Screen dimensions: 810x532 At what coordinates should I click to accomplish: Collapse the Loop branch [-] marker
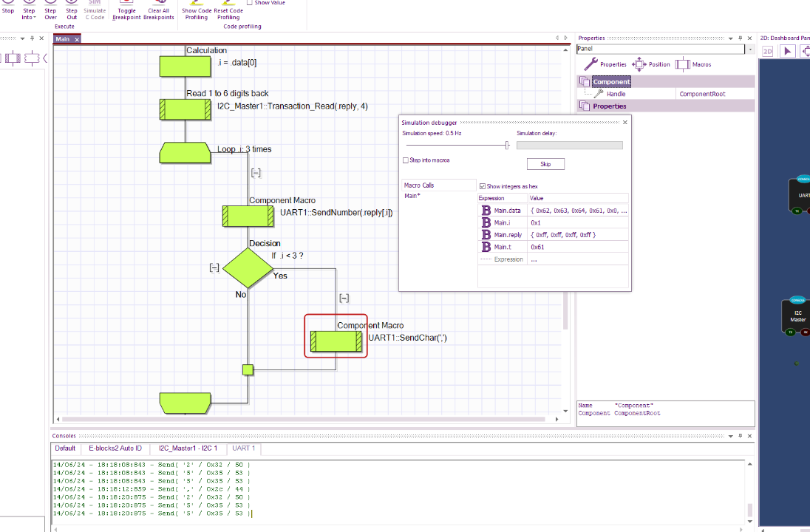point(256,173)
